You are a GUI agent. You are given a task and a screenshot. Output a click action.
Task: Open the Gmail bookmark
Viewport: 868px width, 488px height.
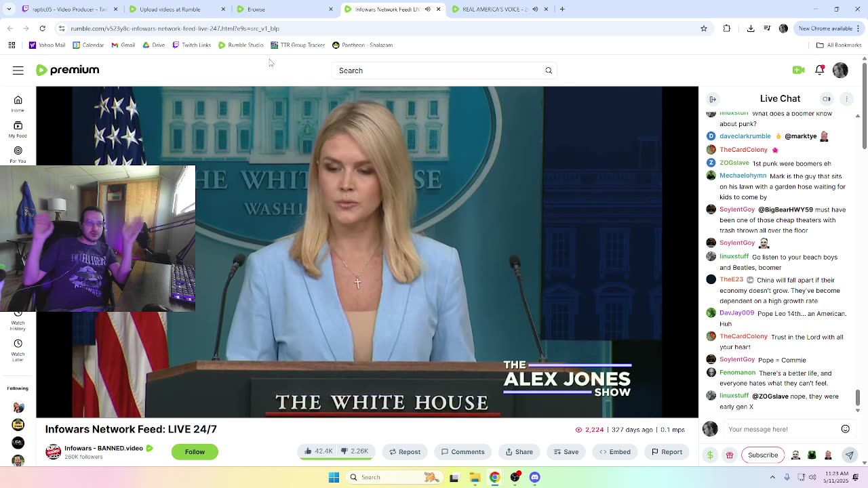tap(123, 45)
